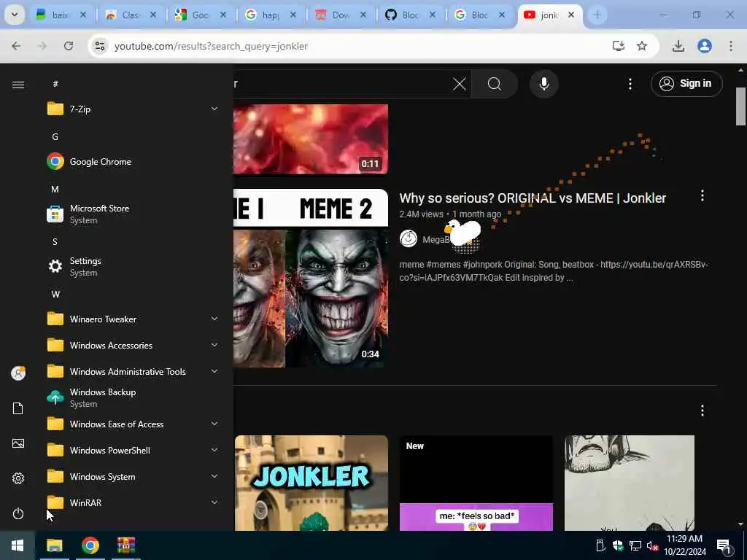Start voice search with microphone icon

(x=544, y=85)
